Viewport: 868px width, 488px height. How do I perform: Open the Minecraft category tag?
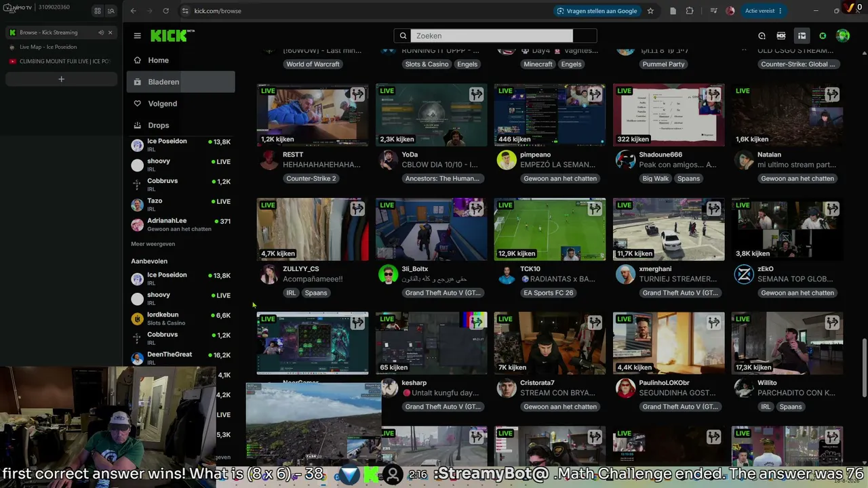pyautogui.click(x=538, y=64)
